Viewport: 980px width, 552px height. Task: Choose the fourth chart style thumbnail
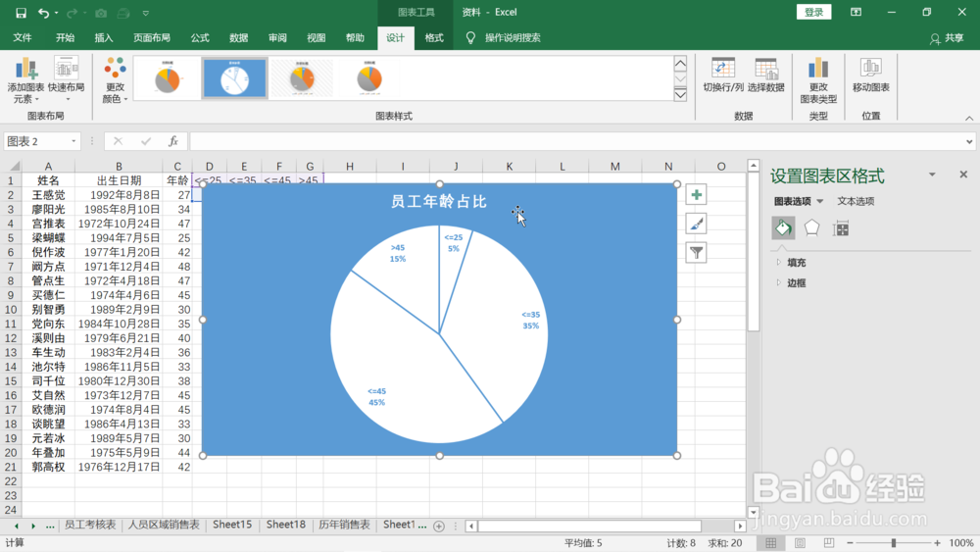coord(369,78)
